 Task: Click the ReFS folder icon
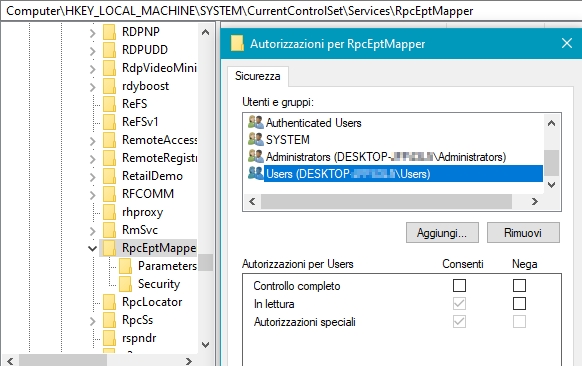click(x=109, y=104)
